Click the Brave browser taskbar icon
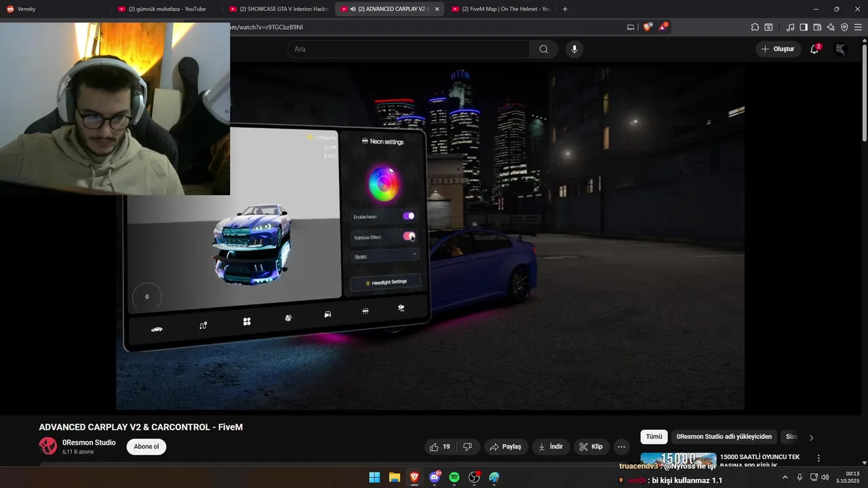This screenshot has height=488, width=868. pyautogui.click(x=414, y=478)
